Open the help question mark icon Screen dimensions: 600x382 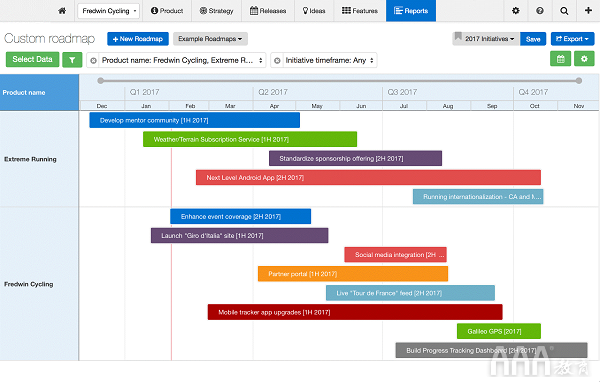(x=540, y=11)
